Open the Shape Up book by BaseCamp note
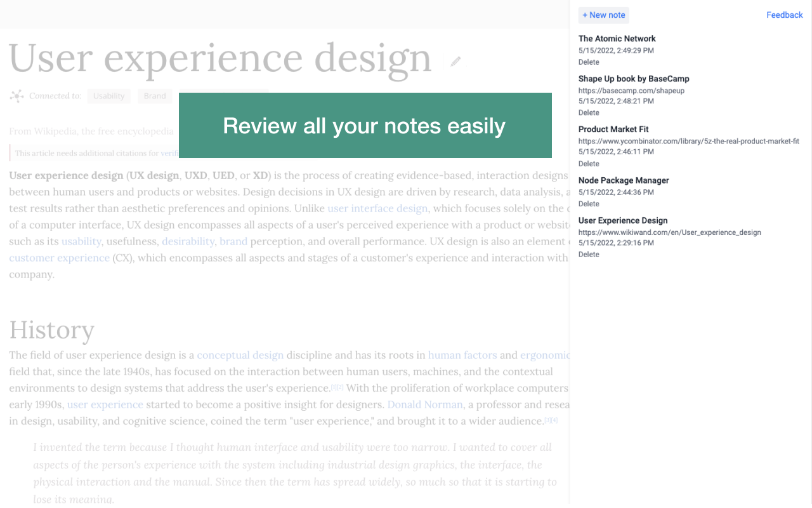The image size is (812, 508). (634, 79)
